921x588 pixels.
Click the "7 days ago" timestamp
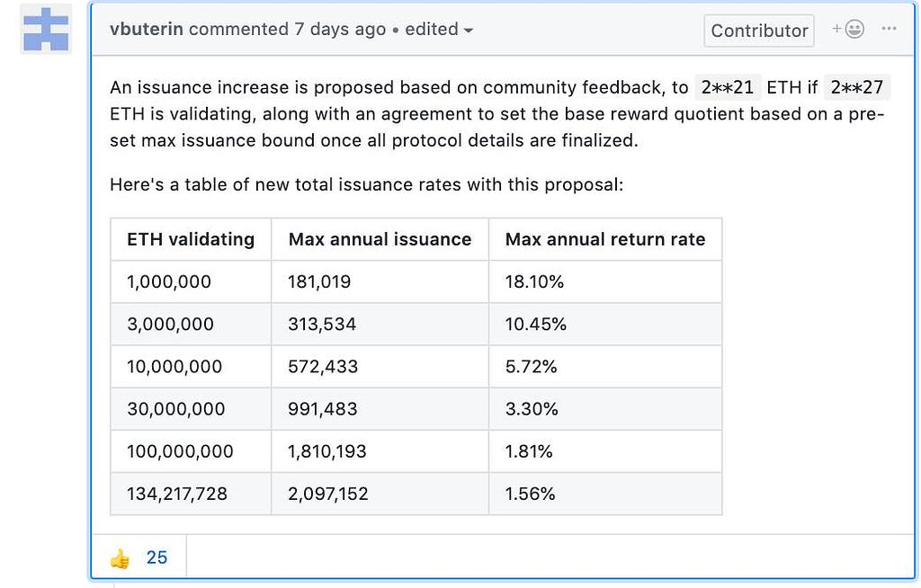click(340, 29)
